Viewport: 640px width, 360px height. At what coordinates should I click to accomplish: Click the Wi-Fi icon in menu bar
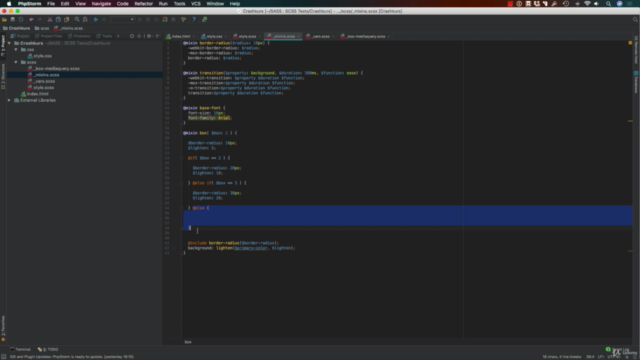[587, 4]
